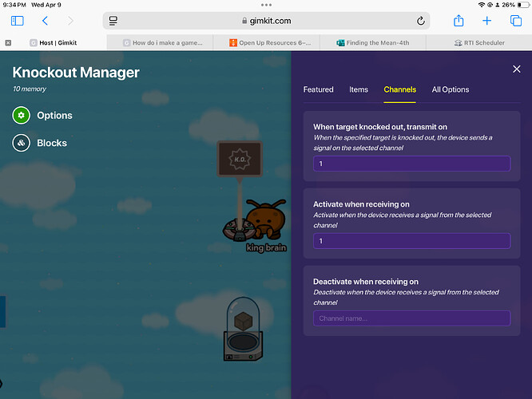Screen dimensions: 532x399
Task: Open the Blocks icon in Knockout Manager
Action: point(22,143)
